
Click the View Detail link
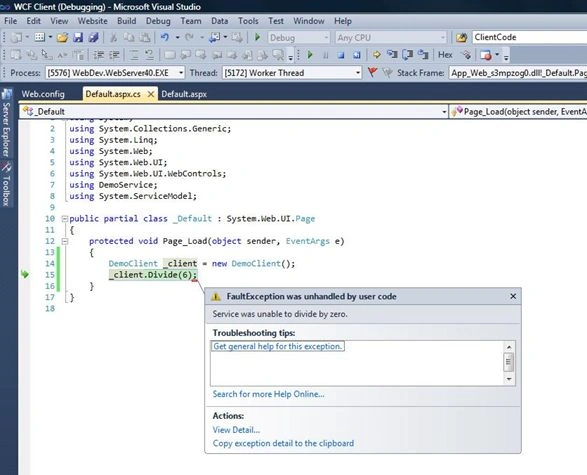(x=236, y=430)
